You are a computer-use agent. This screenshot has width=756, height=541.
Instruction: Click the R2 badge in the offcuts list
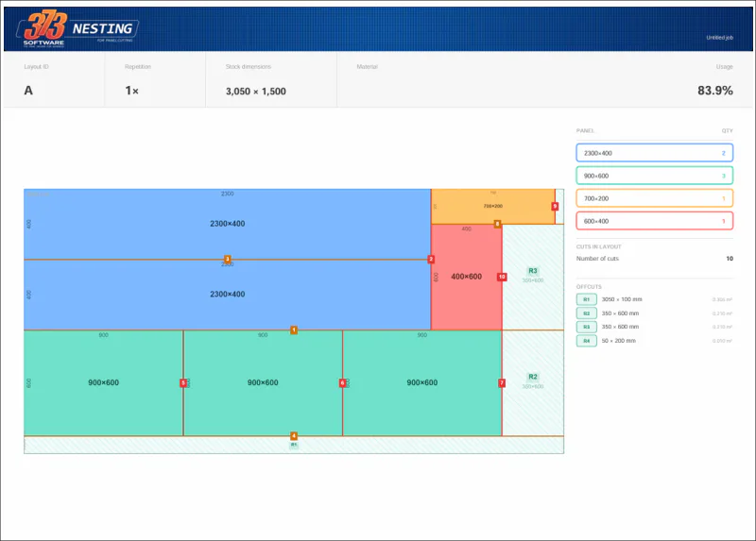point(586,313)
